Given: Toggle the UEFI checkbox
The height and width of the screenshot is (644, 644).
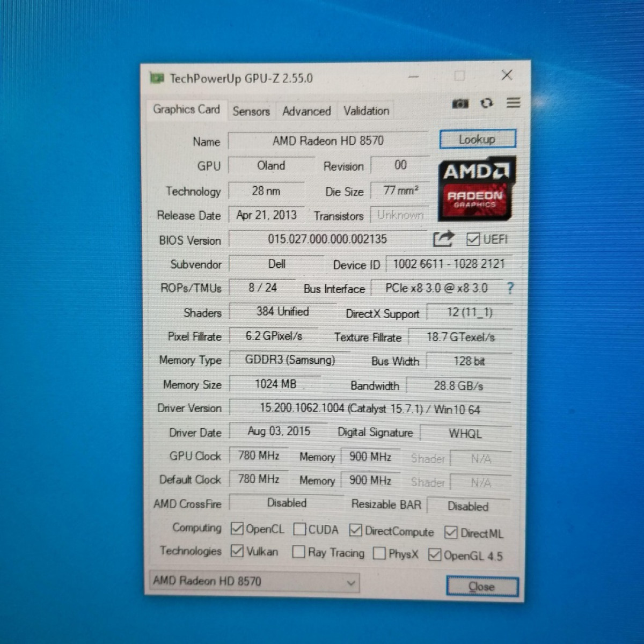Looking at the screenshot, I should [x=473, y=239].
